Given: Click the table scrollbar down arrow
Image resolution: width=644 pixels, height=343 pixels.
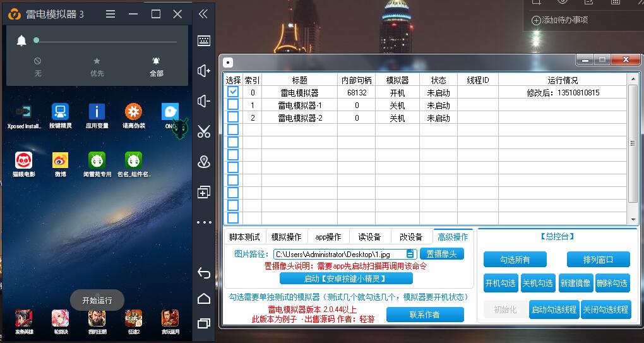Looking at the screenshot, I should pos(633,219).
